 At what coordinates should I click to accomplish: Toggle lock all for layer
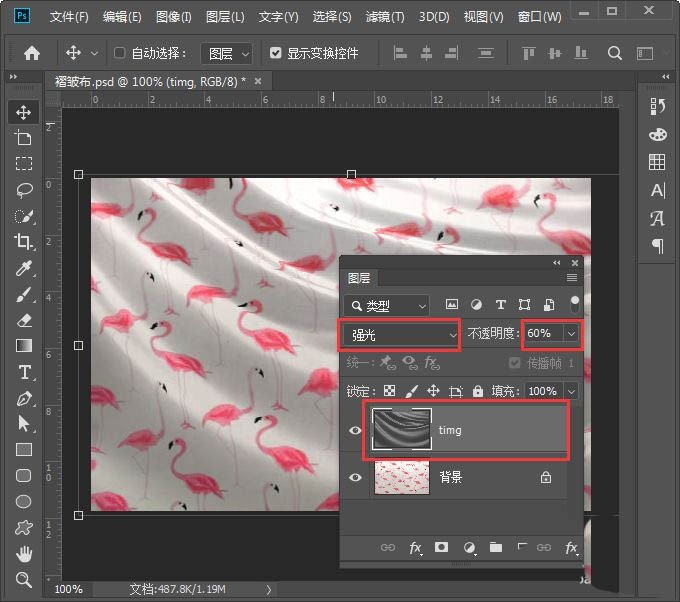tap(477, 391)
